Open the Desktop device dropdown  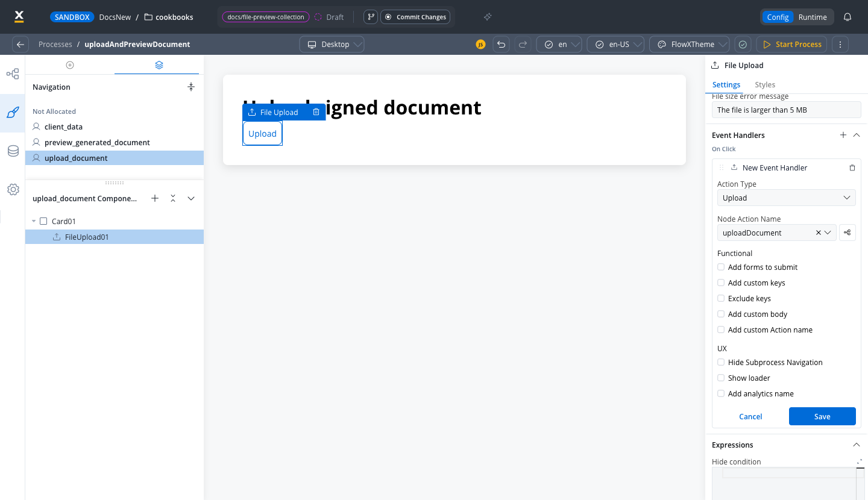pos(332,44)
